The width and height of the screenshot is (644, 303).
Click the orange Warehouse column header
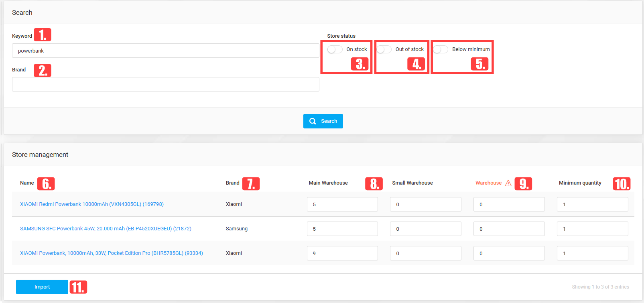pos(488,183)
